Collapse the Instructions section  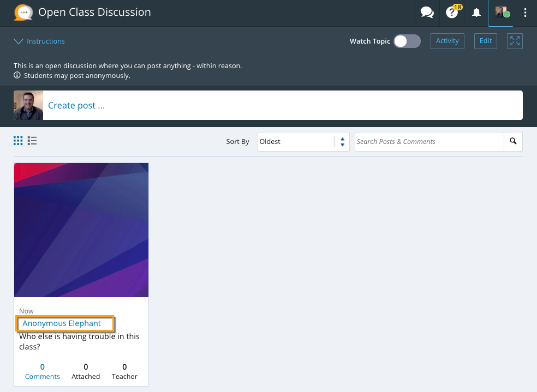tap(39, 41)
